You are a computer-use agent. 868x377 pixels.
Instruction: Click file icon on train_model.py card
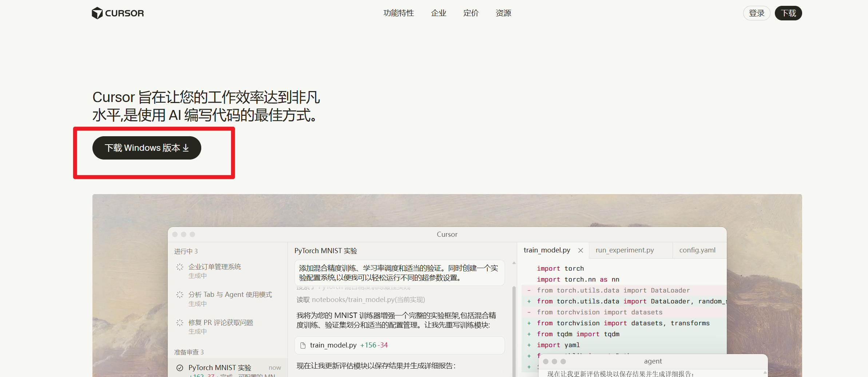coord(303,345)
